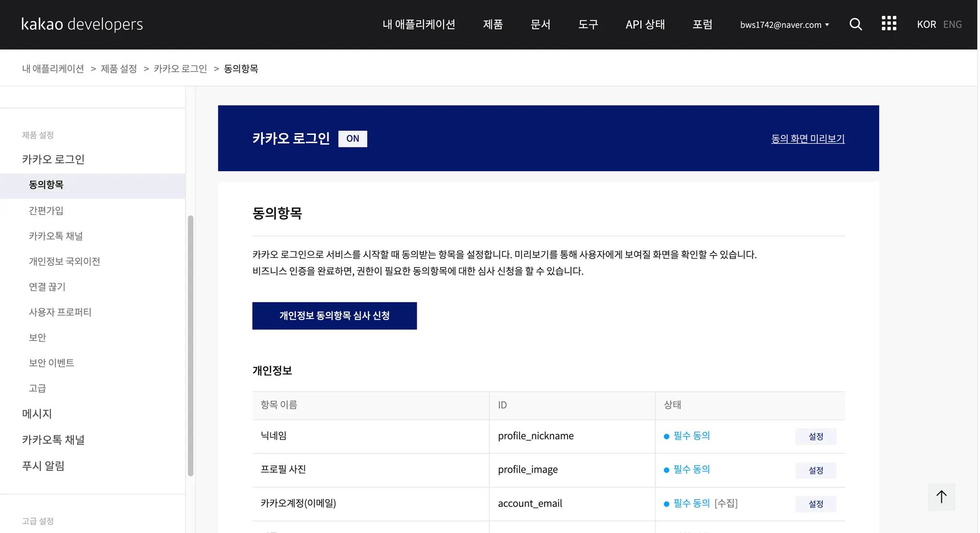Open 동의 화면 미리보기 link

point(808,139)
